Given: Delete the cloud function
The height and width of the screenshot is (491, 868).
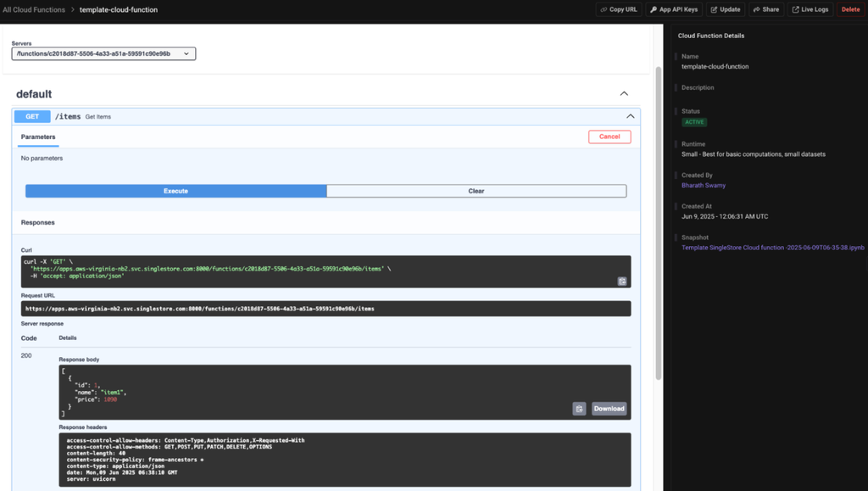Looking at the screenshot, I should 850,9.
